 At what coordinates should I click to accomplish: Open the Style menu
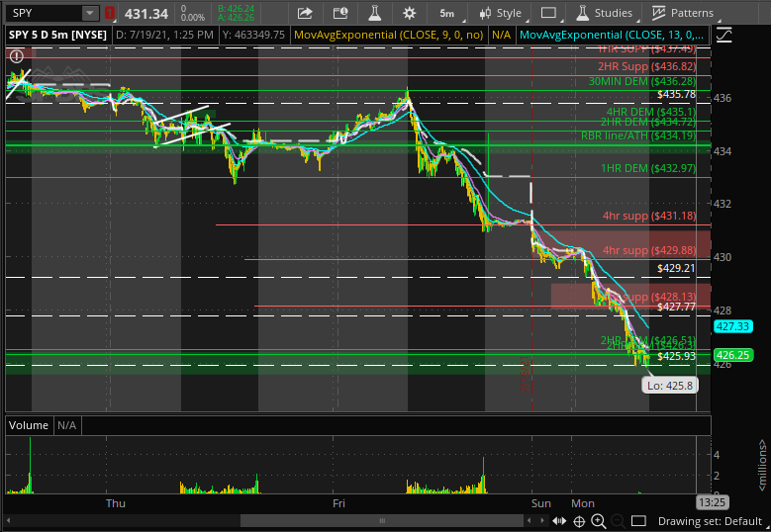point(509,13)
